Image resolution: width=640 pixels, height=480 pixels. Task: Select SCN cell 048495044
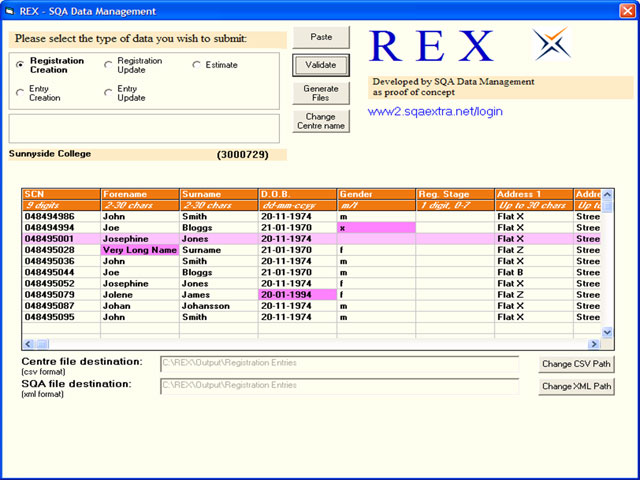pos(61,272)
